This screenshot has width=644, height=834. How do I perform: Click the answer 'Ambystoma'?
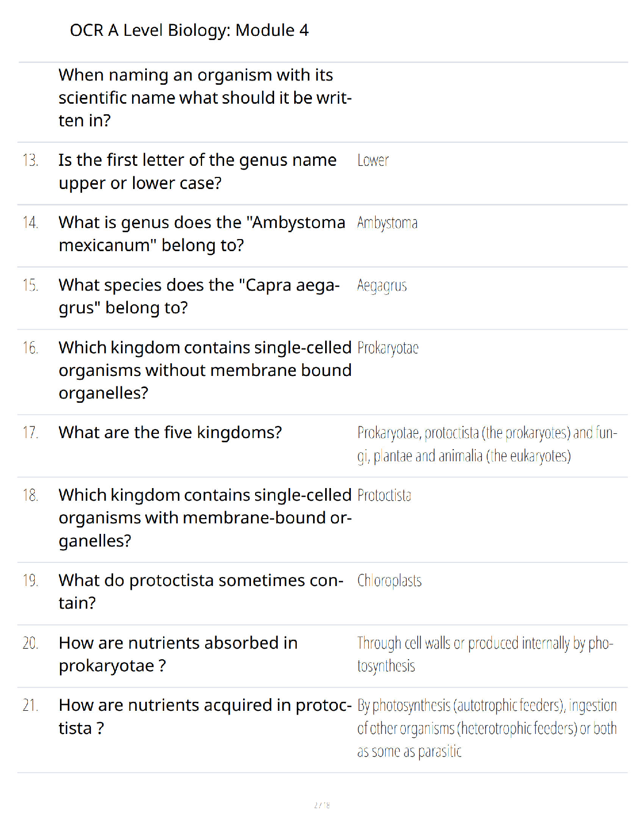point(387,223)
